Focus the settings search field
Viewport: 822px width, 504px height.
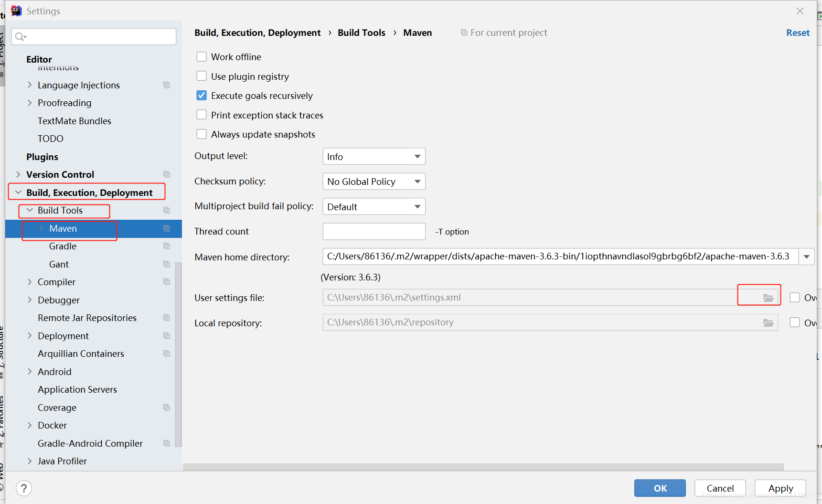click(x=94, y=37)
